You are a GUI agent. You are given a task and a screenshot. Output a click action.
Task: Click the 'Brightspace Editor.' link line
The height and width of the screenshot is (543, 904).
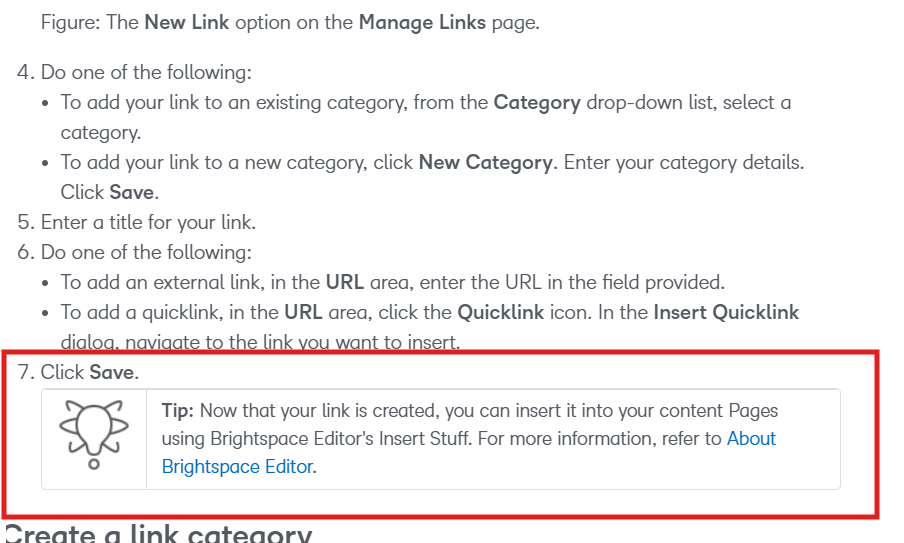pos(239,466)
